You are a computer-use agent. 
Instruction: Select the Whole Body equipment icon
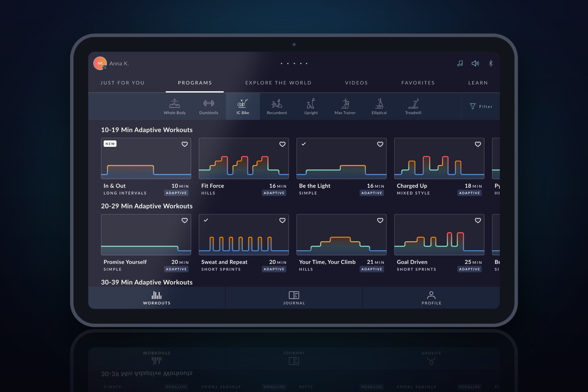[x=175, y=107]
